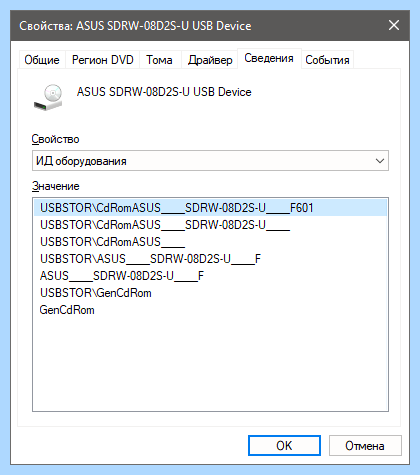Select the Тома tab
Image resolution: width=420 pixels, height=475 pixels.
[160, 60]
